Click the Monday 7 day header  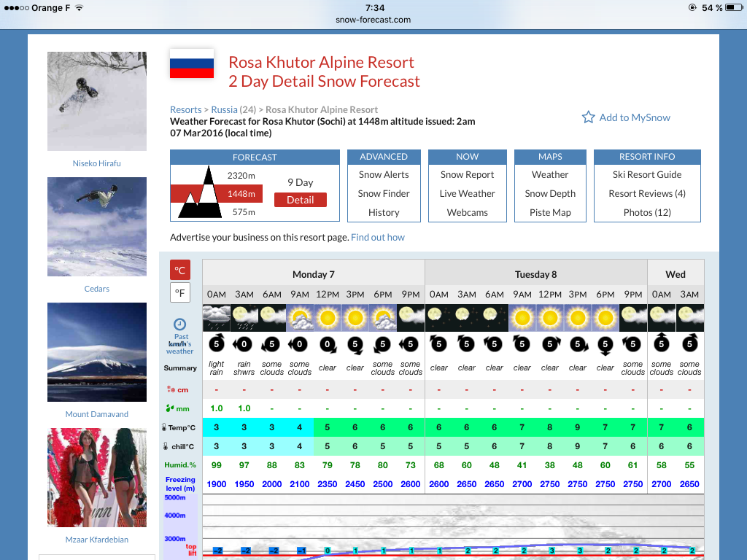pos(314,274)
